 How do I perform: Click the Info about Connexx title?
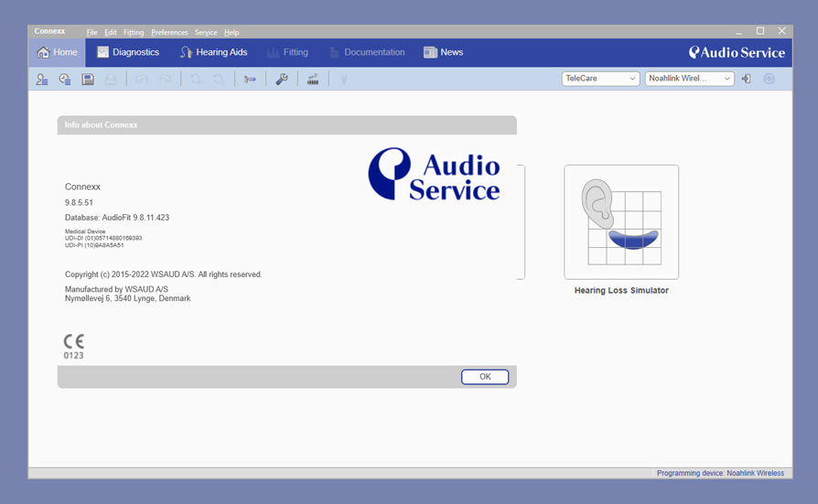[x=102, y=125]
